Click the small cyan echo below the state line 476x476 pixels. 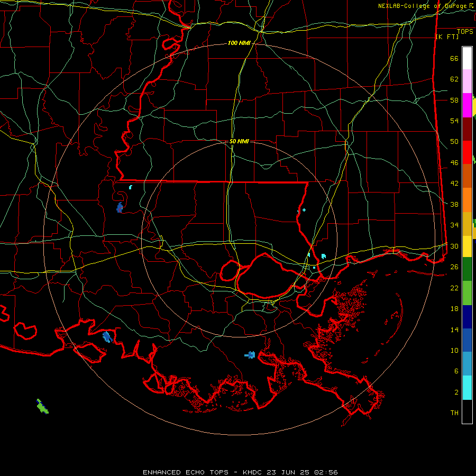tap(131, 187)
